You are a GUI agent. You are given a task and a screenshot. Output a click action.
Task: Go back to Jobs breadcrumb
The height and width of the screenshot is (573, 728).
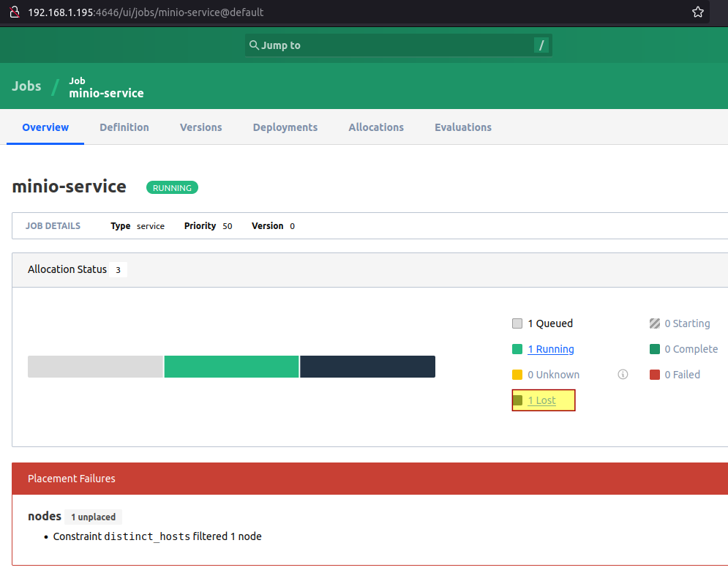click(26, 86)
